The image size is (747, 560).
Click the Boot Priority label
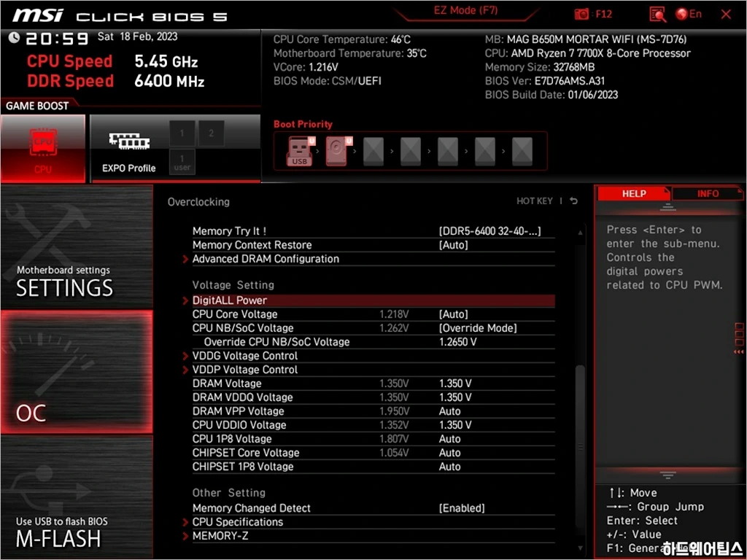click(x=303, y=124)
